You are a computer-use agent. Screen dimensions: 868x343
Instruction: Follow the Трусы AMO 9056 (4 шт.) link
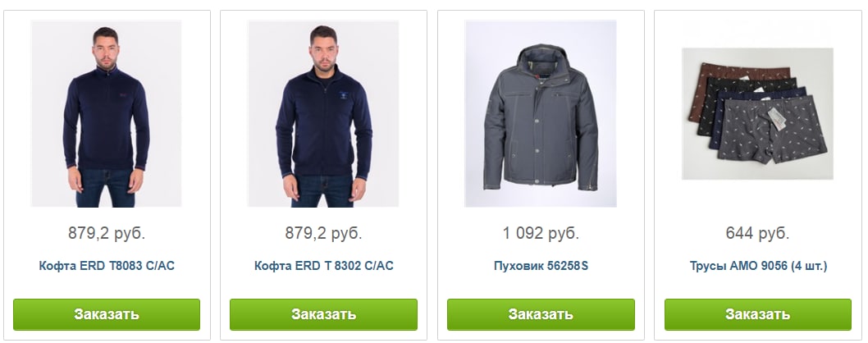click(758, 266)
